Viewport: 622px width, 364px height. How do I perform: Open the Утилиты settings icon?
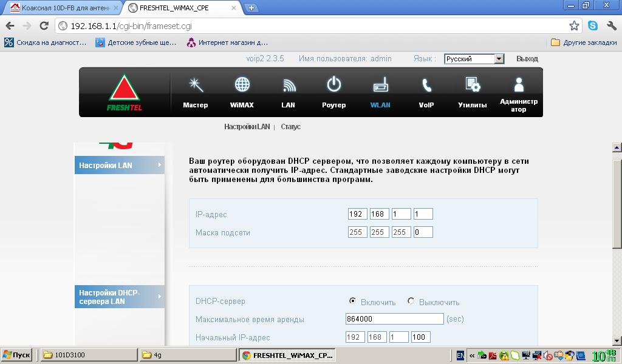(x=473, y=84)
